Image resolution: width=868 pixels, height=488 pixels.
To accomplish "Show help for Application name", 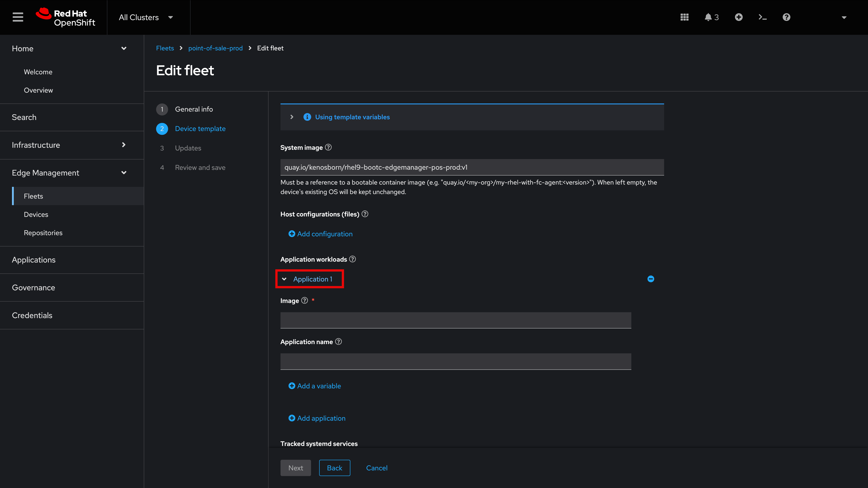I will click(x=339, y=342).
